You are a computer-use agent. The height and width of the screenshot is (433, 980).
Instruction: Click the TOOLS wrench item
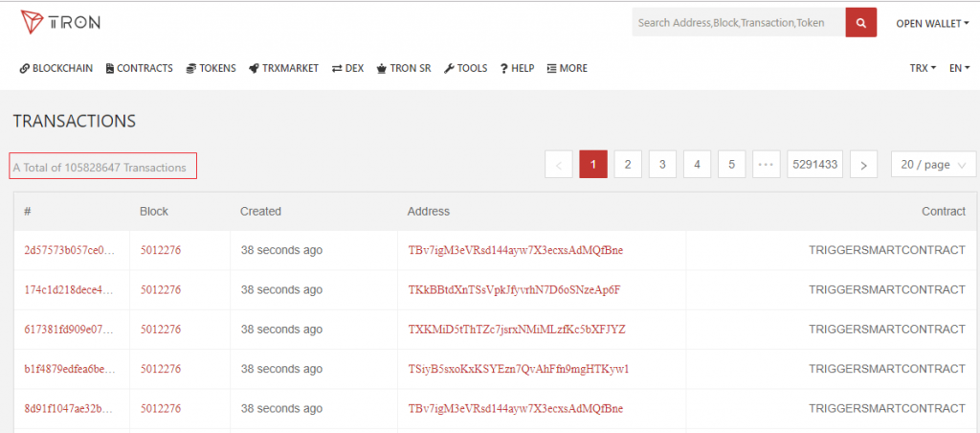click(466, 68)
